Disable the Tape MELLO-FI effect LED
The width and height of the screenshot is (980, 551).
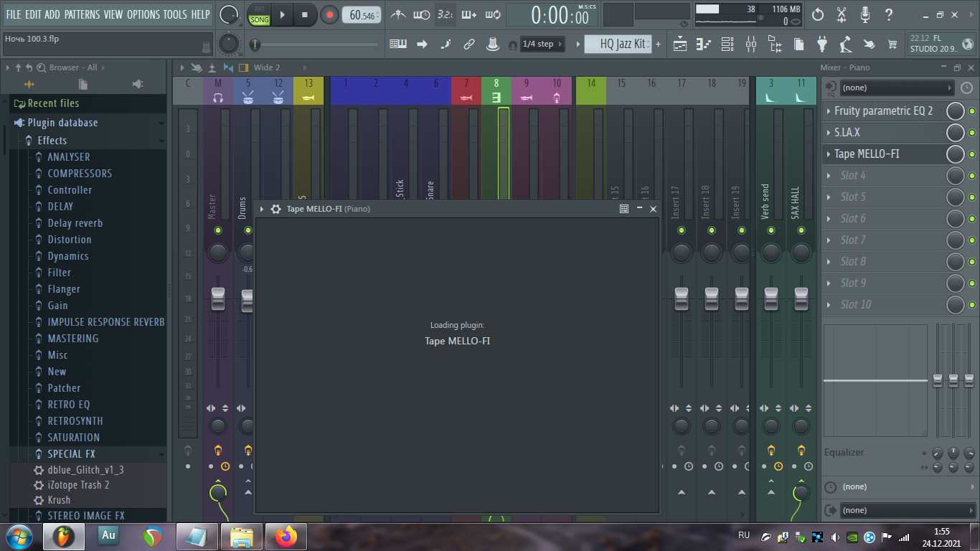point(972,154)
